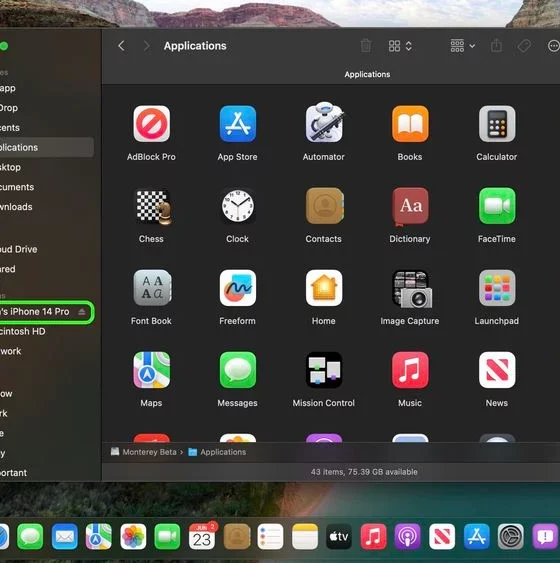Click the back navigation arrow

(x=121, y=46)
